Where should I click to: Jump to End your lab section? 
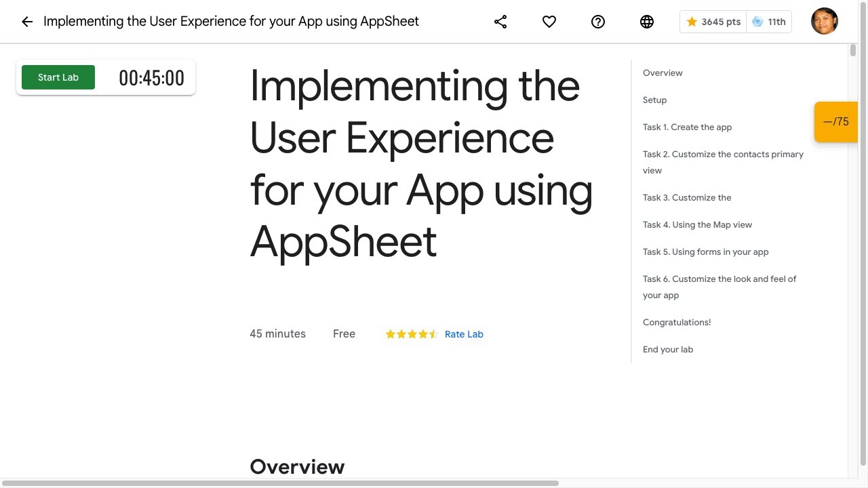(x=668, y=349)
